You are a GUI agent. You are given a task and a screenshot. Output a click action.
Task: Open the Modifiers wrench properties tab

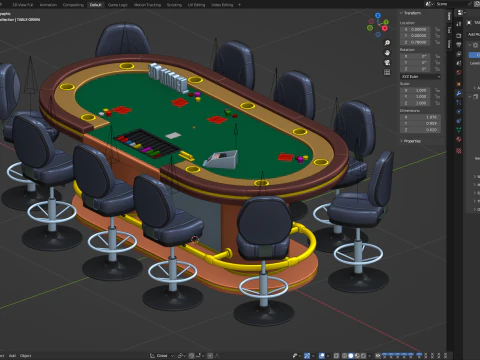click(459, 93)
